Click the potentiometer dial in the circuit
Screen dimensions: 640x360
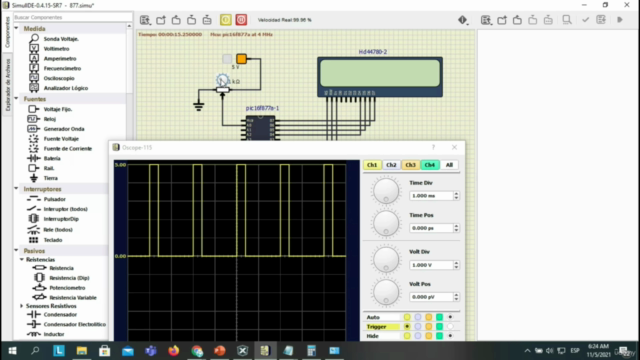coord(222,80)
